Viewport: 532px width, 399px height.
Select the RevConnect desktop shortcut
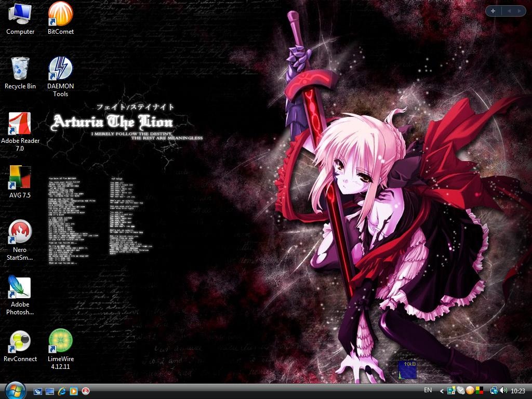pyautogui.click(x=20, y=346)
